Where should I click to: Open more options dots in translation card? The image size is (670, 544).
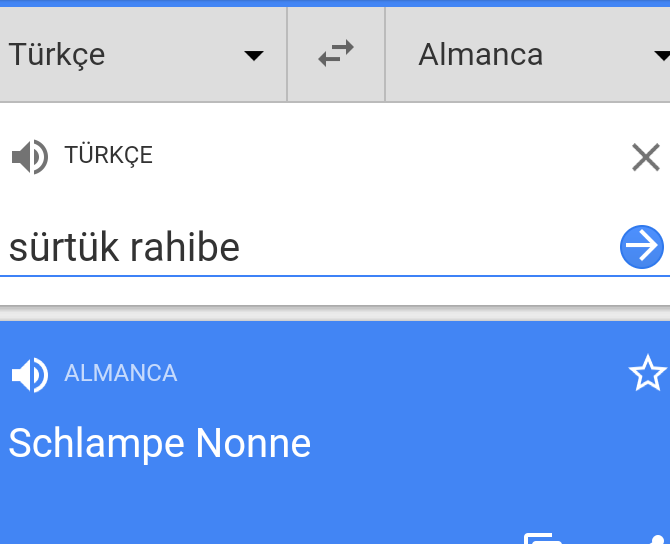[655, 538]
